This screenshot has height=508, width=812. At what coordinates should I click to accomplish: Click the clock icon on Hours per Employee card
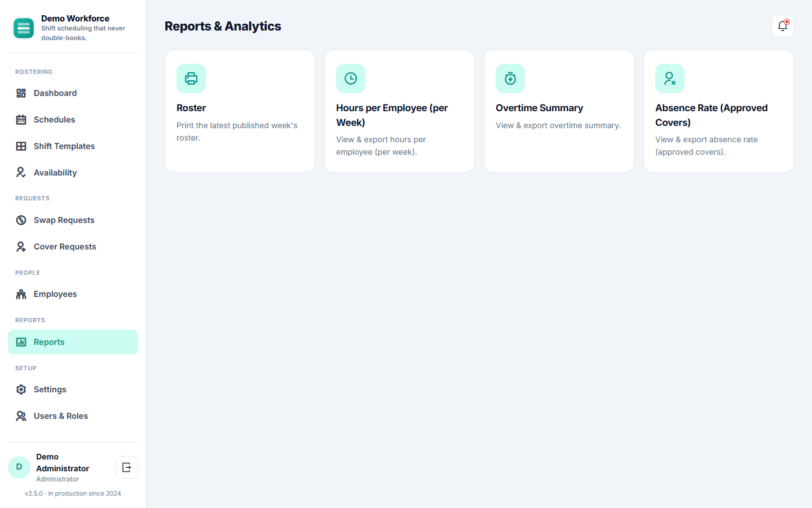coord(351,78)
